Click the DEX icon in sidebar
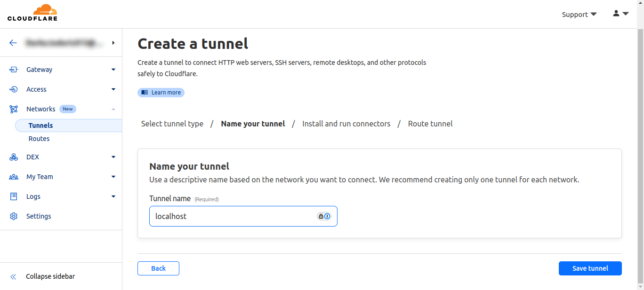The image size is (644, 290). click(14, 157)
